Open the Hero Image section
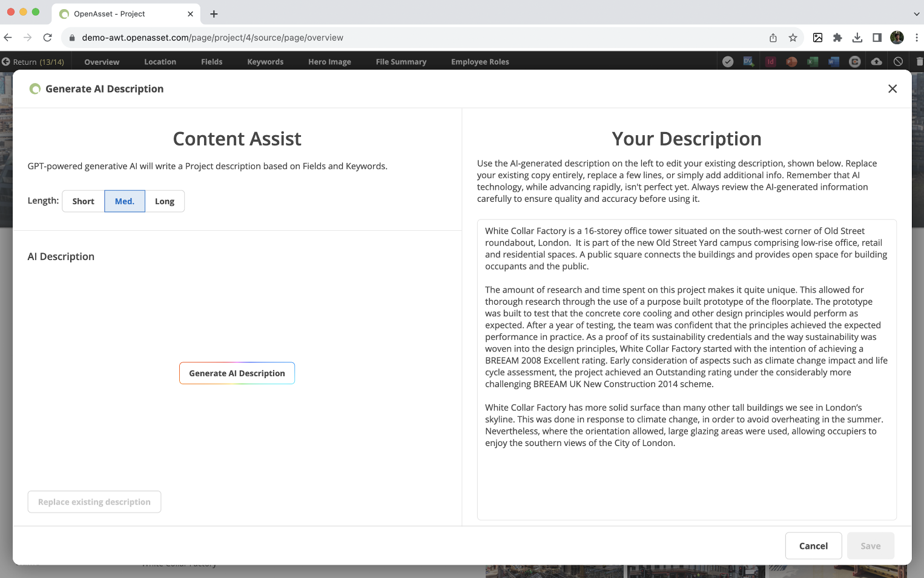 (329, 61)
